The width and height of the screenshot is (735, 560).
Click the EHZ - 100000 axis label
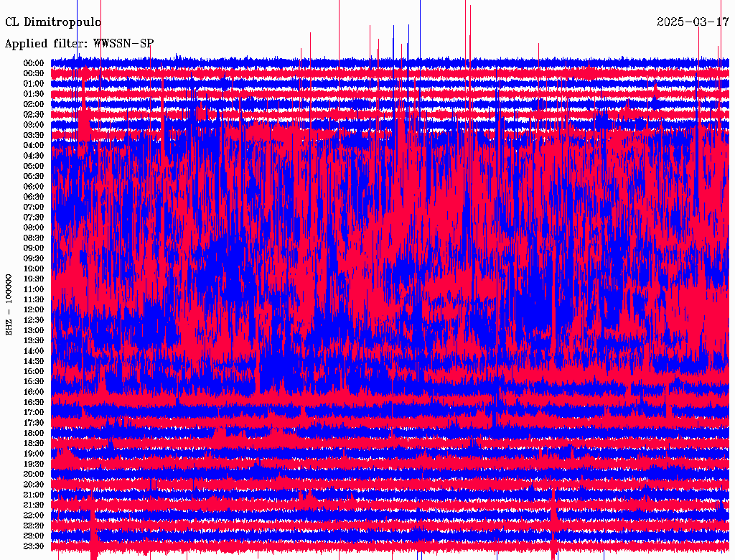(x=9, y=304)
